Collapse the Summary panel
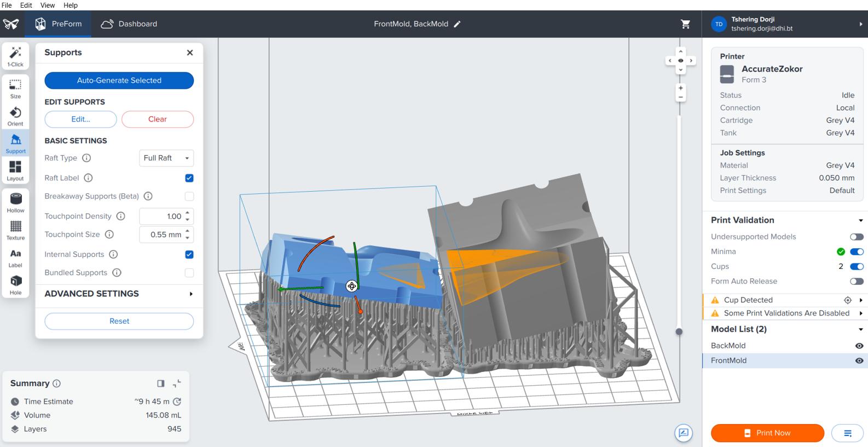This screenshot has width=868, height=447. tap(177, 383)
